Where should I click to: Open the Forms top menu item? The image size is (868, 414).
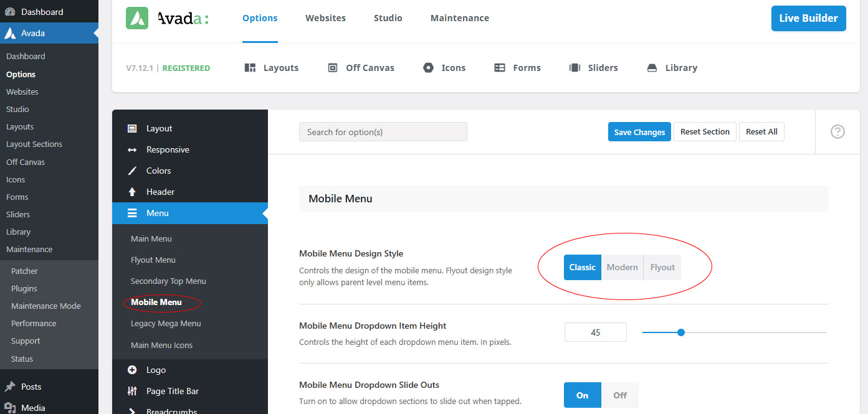(x=517, y=68)
